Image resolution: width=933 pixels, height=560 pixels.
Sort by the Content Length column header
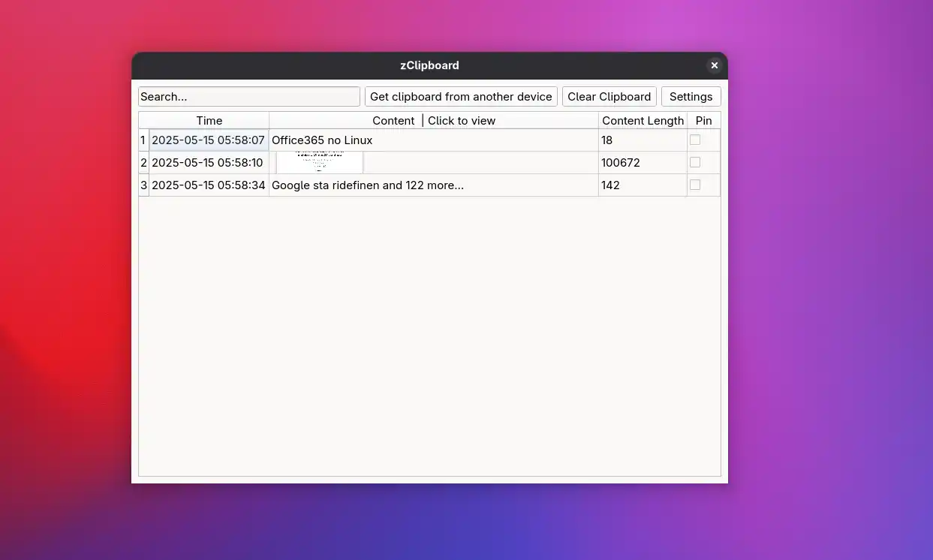[643, 120]
